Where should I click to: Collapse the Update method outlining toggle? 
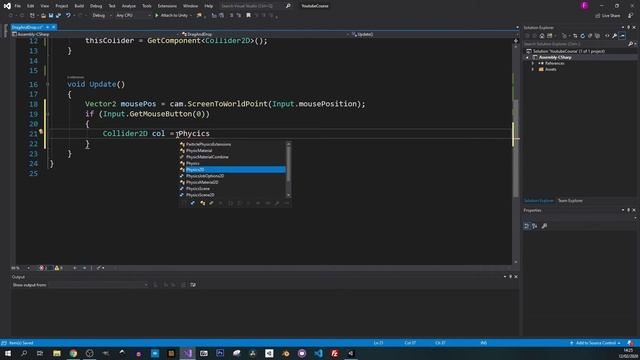coord(48,84)
